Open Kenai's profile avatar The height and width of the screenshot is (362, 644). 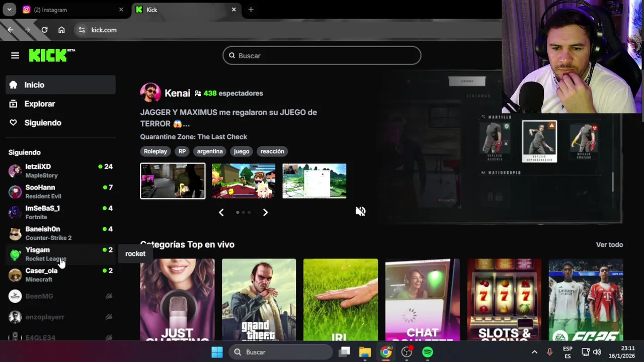tap(150, 93)
